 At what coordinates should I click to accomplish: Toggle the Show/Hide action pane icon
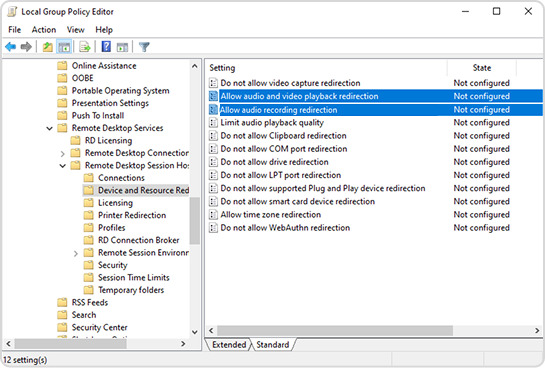pyautogui.click(x=122, y=47)
